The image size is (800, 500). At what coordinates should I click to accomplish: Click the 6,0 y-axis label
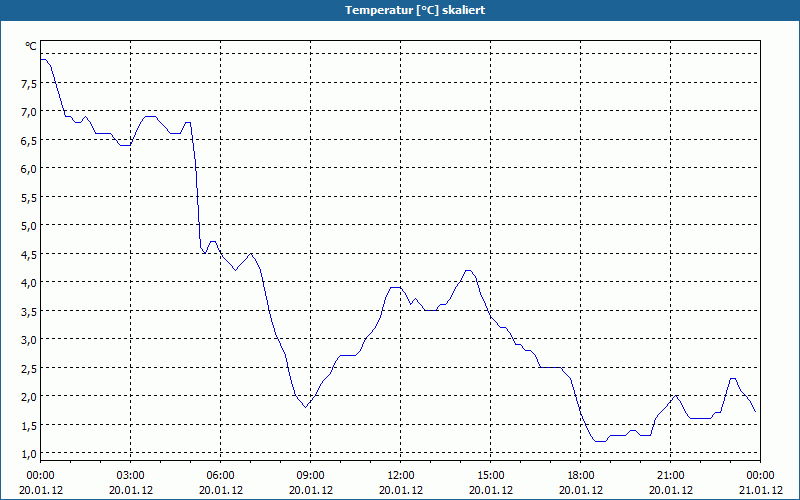pos(29,169)
